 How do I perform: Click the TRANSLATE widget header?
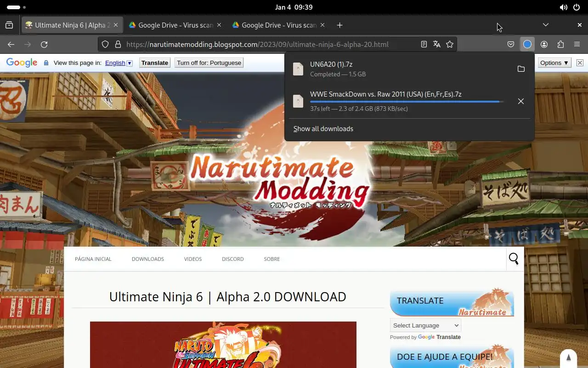[452, 302]
